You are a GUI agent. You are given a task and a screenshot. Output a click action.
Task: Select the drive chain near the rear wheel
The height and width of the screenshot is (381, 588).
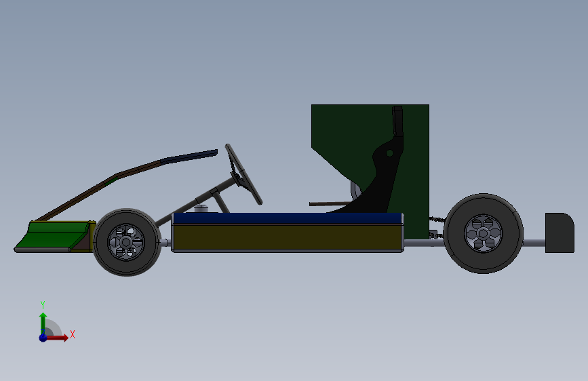point(437,220)
